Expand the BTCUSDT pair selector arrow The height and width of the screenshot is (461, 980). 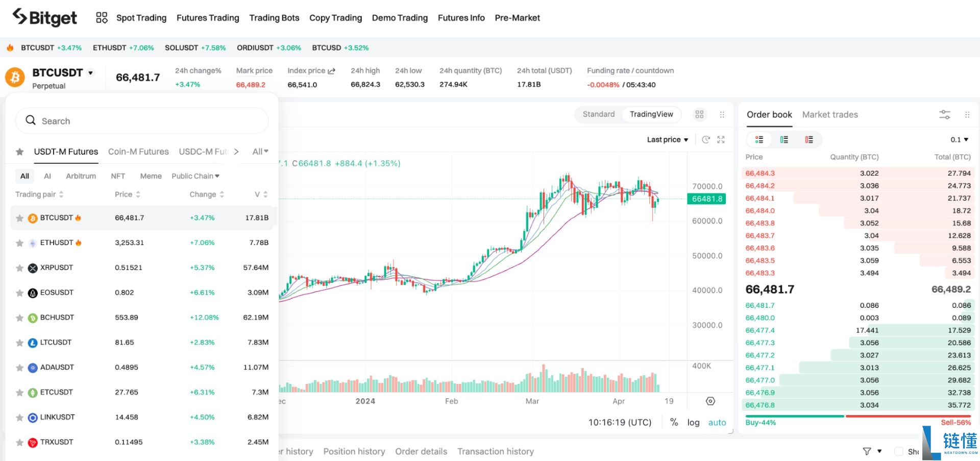tap(90, 73)
